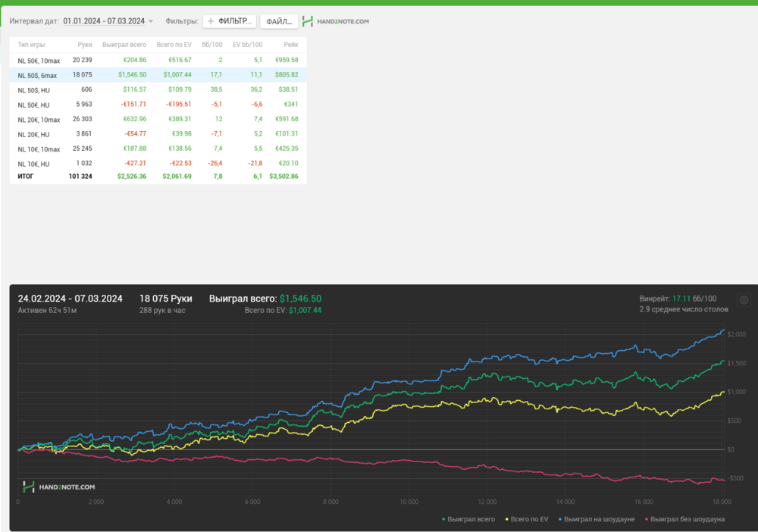Select the NL 20€, 10max row
The width and height of the screenshot is (758, 532).
tap(158, 119)
